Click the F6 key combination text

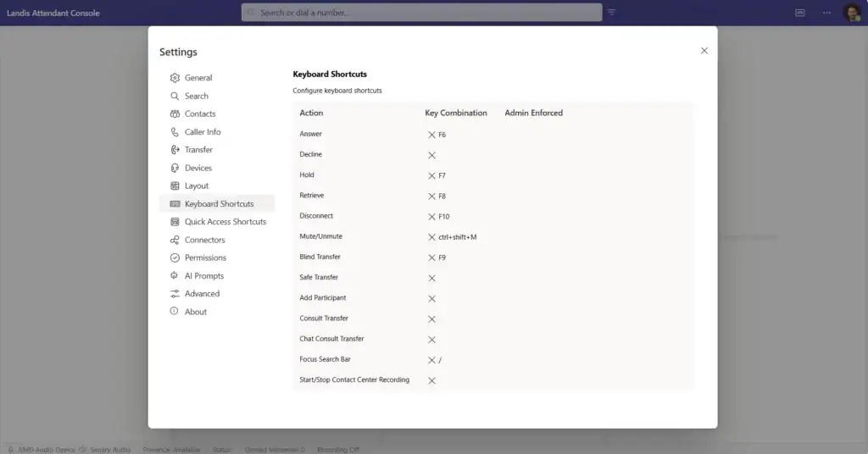pyautogui.click(x=442, y=135)
